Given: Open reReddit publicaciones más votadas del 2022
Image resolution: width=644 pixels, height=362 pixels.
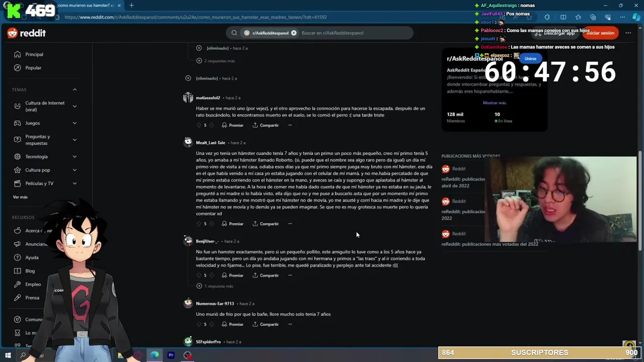Looking at the screenshot, I should coord(490,244).
